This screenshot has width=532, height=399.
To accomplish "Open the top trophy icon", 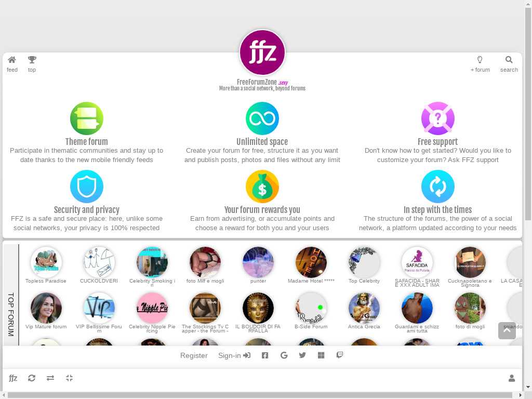I will click(x=32, y=60).
